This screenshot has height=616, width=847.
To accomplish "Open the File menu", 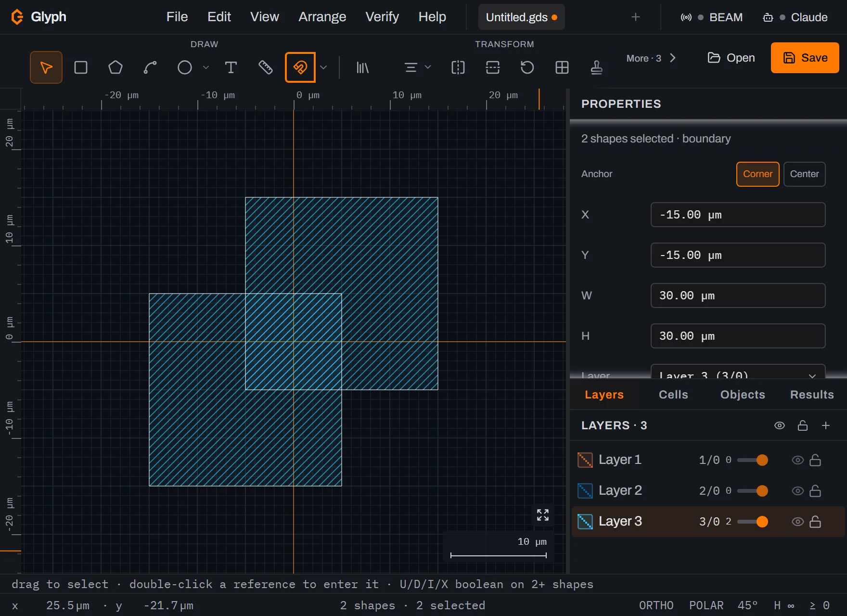I will tap(177, 17).
